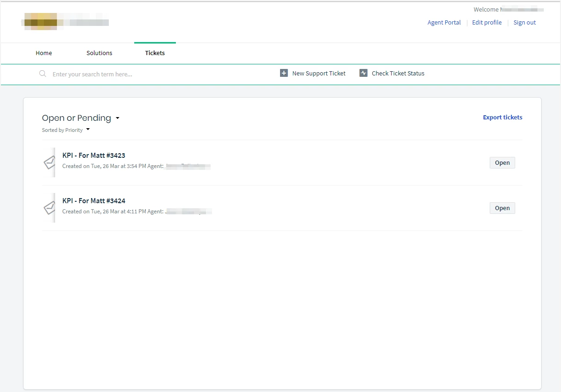Sign out of the portal
Image resolution: width=561 pixels, height=392 pixels.
(x=524, y=22)
